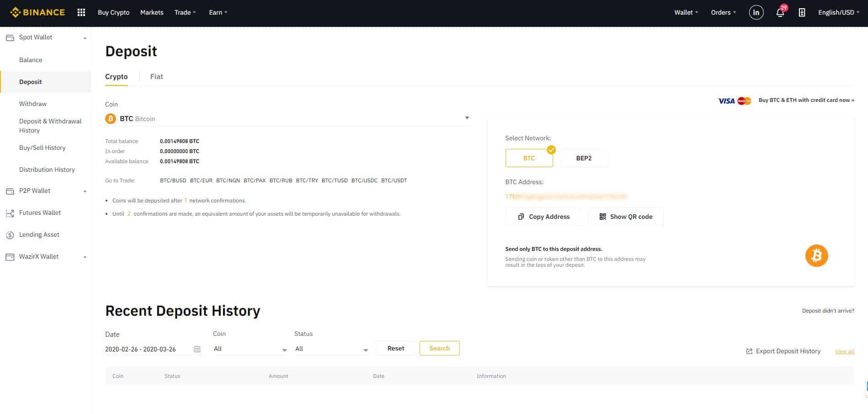The width and height of the screenshot is (868, 414).
Task: Switch to the Fiat tab
Action: 156,77
